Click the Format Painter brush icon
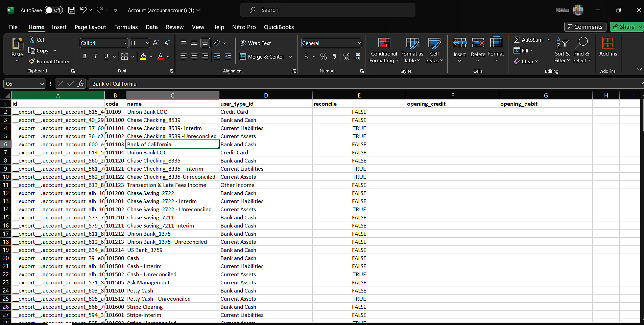This screenshot has width=644, height=325. [x=32, y=61]
